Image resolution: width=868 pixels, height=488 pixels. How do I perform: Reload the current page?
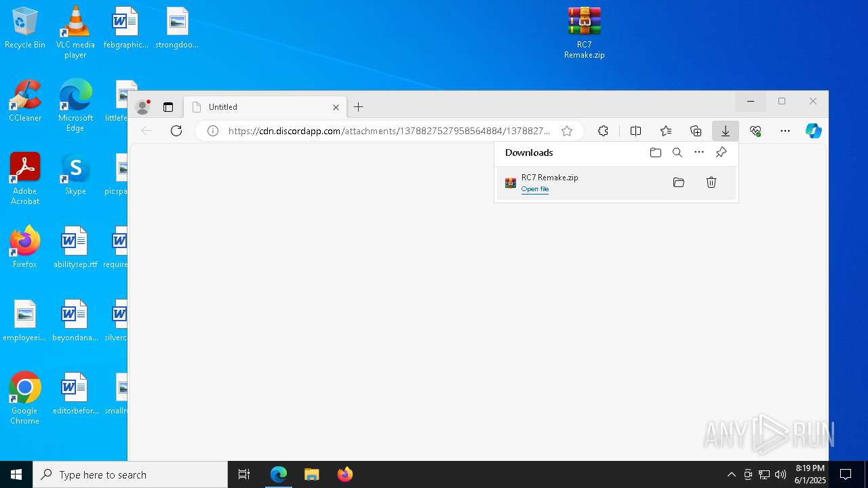(x=176, y=131)
